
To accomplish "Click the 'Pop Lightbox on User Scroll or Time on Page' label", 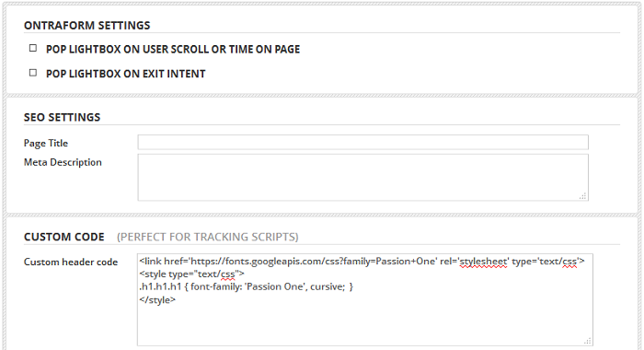I will (173, 50).
